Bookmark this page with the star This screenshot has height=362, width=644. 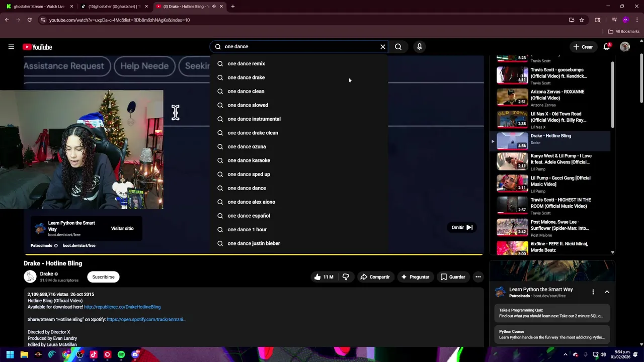[582, 20]
